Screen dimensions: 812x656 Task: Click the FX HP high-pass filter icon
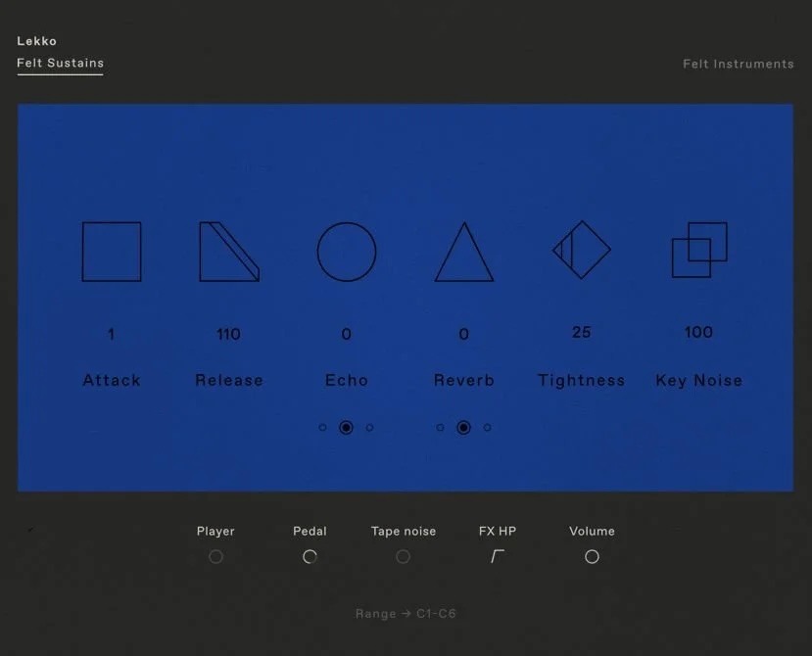click(498, 556)
